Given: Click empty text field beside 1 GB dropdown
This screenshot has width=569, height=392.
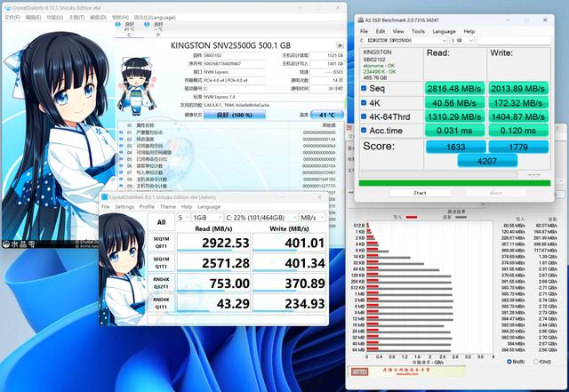Looking at the screenshot, I should point(513,40).
